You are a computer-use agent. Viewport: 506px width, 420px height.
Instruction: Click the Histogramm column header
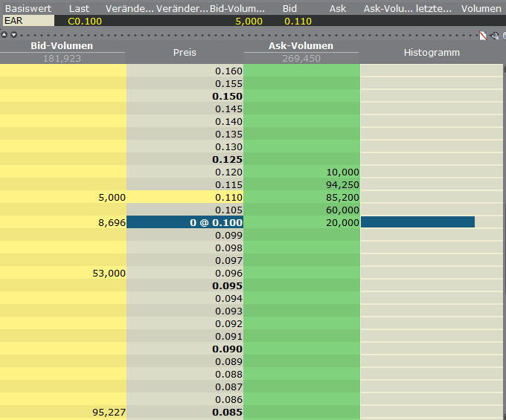point(432,53)
